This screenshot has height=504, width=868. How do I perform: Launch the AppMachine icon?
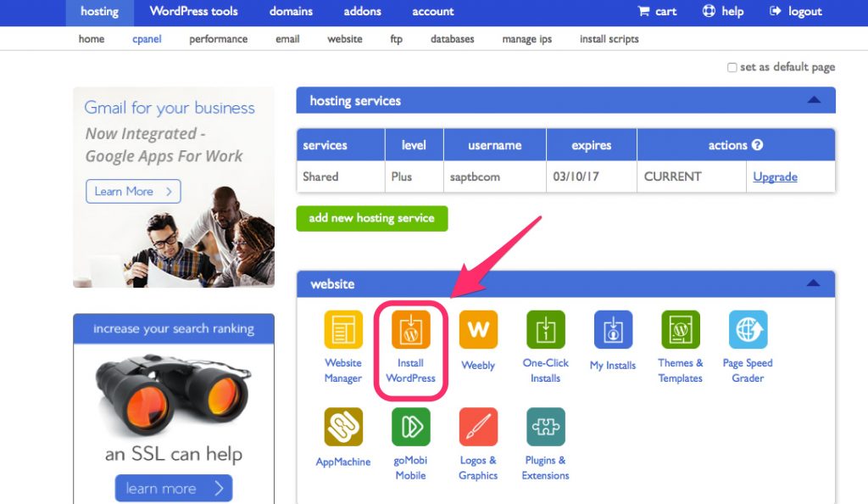(x=343, y=427)
